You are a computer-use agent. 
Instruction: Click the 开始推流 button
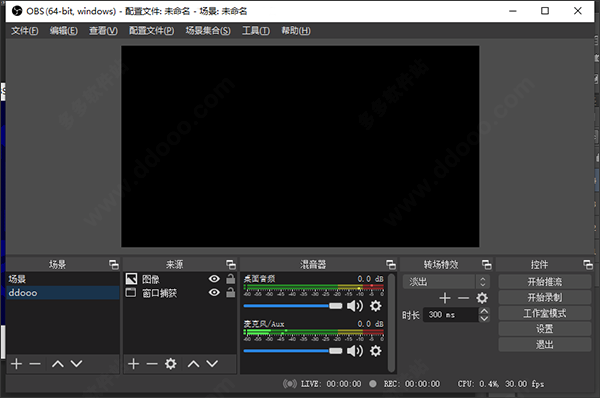(545, 282)
